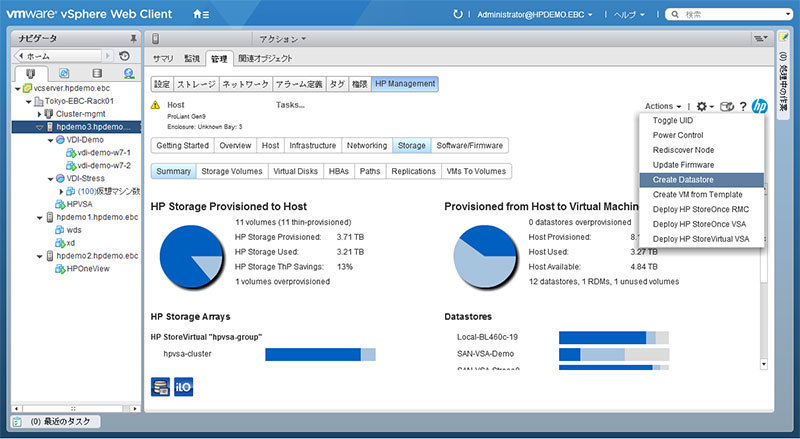
Task: Open the Virtual Disks tab
Action: tap(295, 172)
